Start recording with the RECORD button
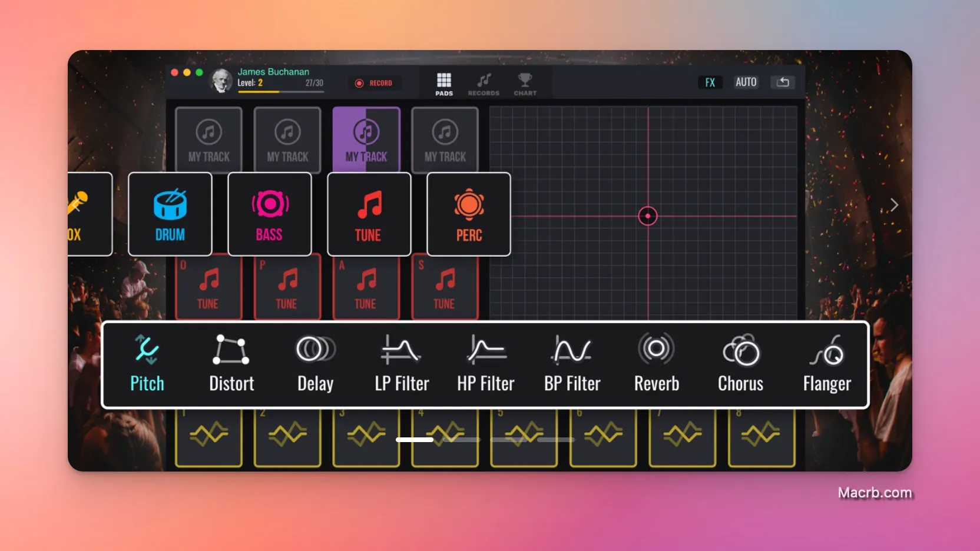980x551 pixels. (x=373, y=83)
